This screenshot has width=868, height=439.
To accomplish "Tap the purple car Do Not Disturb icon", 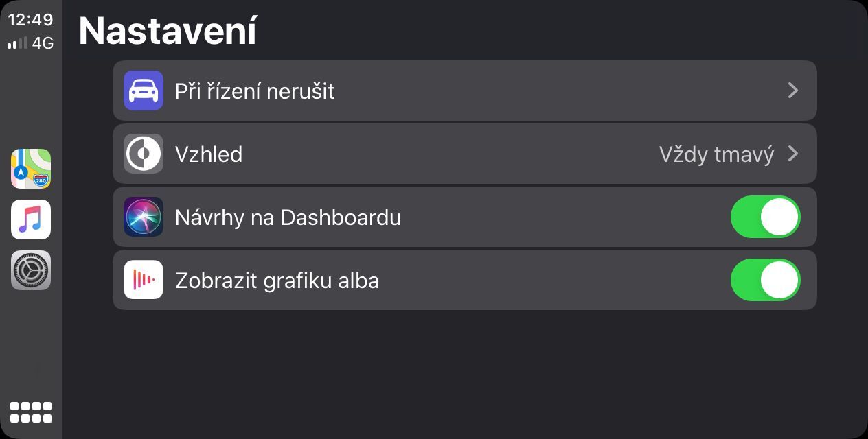I will pos(144,91).
